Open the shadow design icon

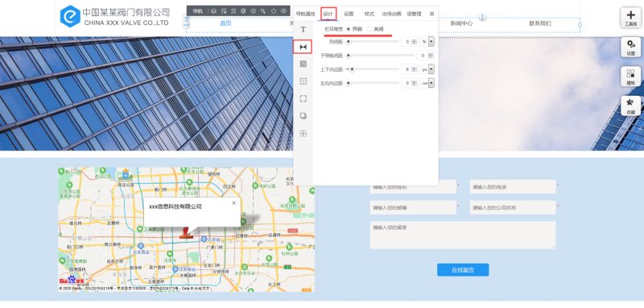point(303,116)
